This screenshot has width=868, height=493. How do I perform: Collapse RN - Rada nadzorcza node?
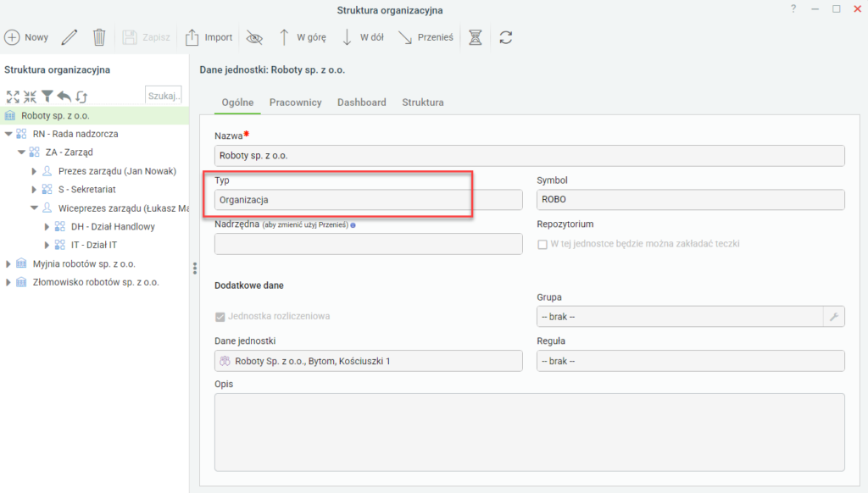tap(8, 134)
